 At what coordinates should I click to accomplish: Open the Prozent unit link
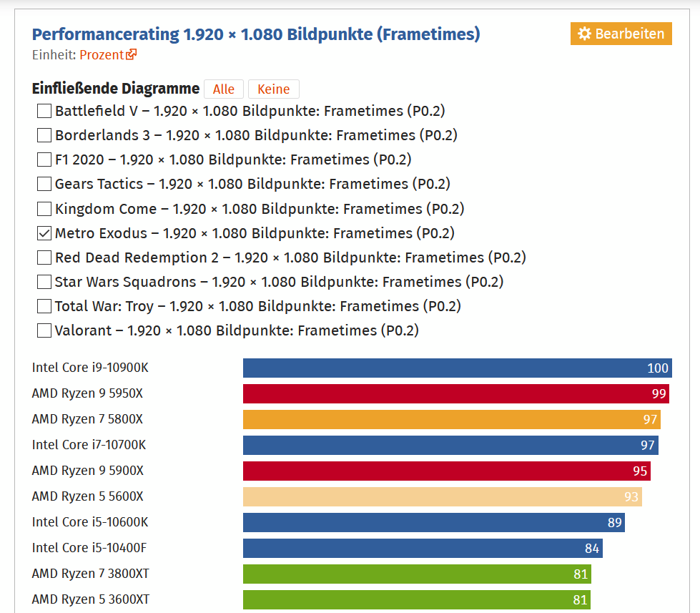108,55
